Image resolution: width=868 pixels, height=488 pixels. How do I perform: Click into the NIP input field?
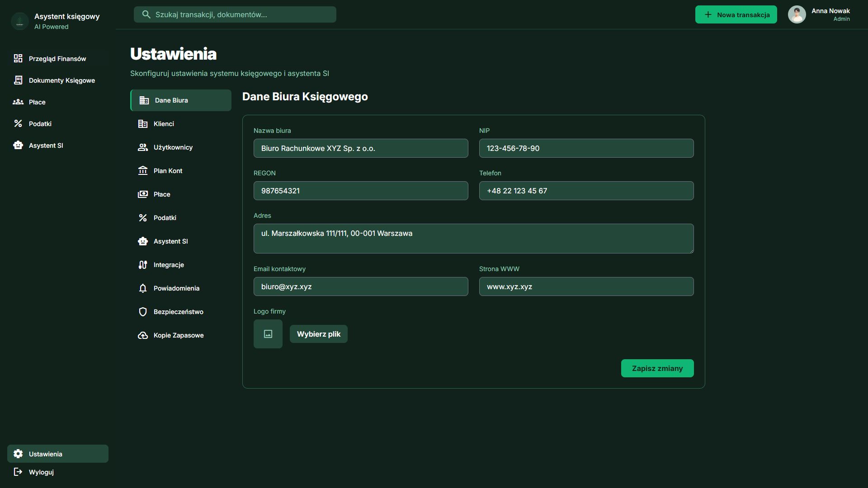(x=586, y=148)
